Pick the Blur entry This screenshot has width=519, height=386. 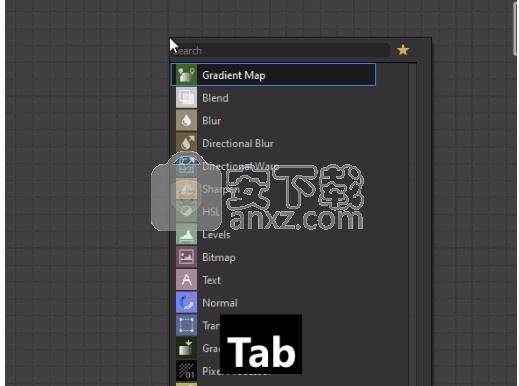[211, 121]
